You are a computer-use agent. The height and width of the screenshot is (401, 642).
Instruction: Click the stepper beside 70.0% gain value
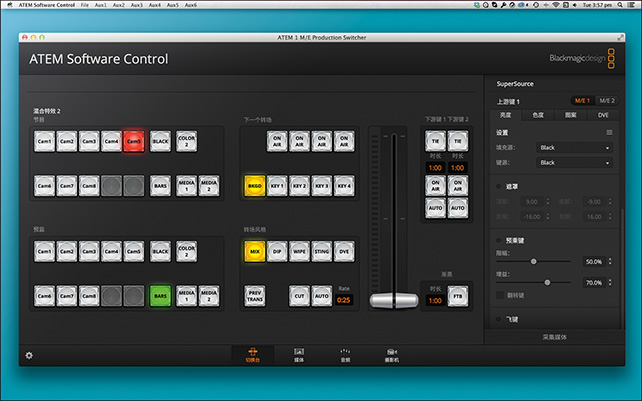tap(610, 283)
